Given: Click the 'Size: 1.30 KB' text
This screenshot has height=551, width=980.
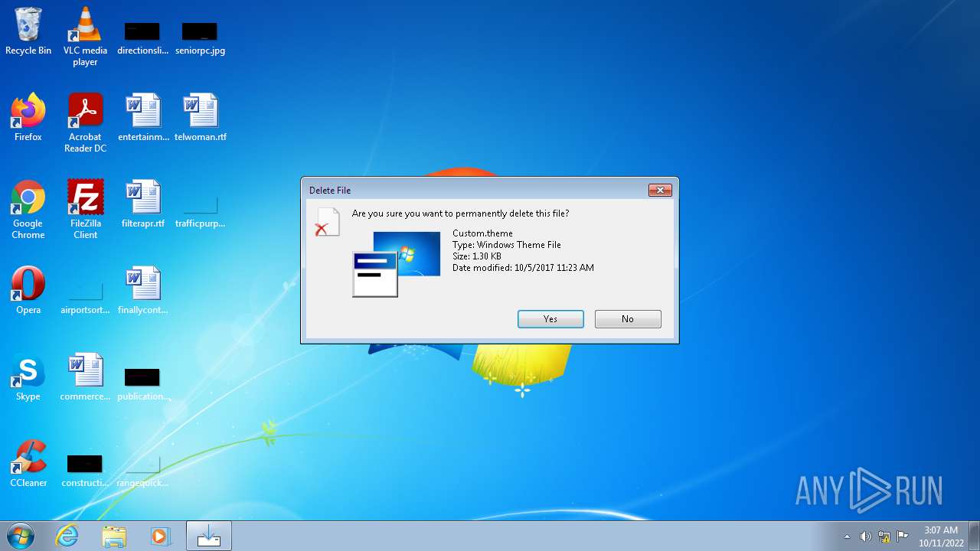Looking at the screenshot, I should [477, 256].
